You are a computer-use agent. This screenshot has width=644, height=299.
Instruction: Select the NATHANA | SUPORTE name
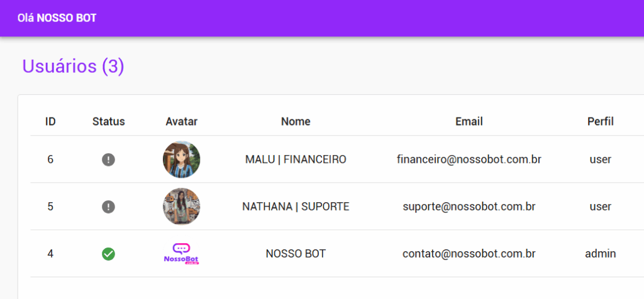pos(296,207)
